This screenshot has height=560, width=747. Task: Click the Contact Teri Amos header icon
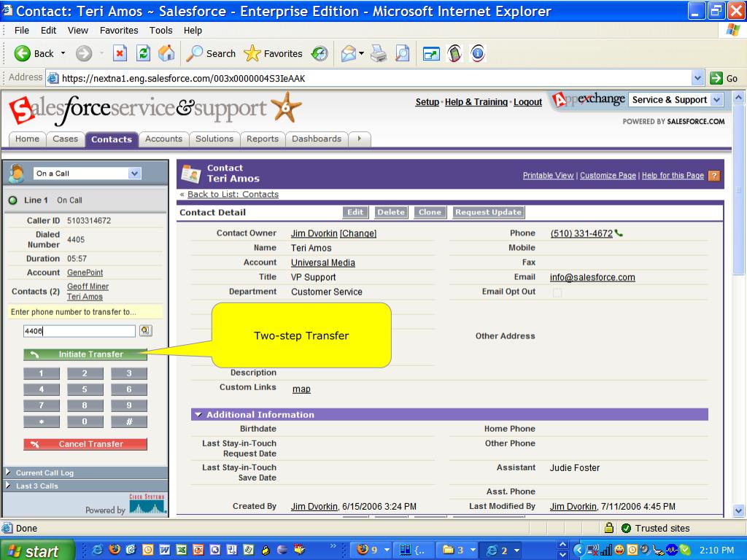pos(191,174)
